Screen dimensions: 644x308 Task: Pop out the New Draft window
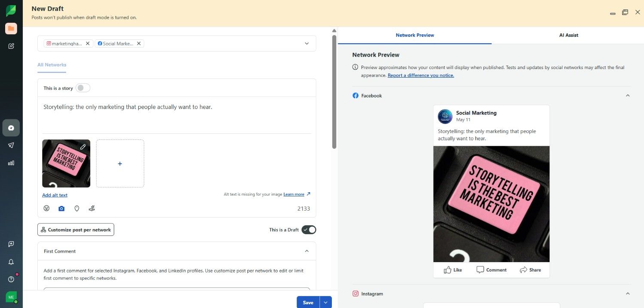tap(625, 12)
